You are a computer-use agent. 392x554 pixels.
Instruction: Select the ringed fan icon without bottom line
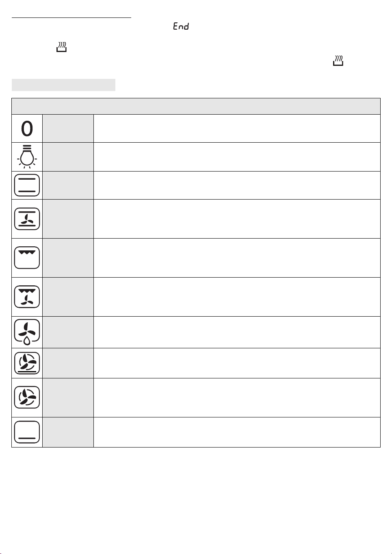coord(27,397)
